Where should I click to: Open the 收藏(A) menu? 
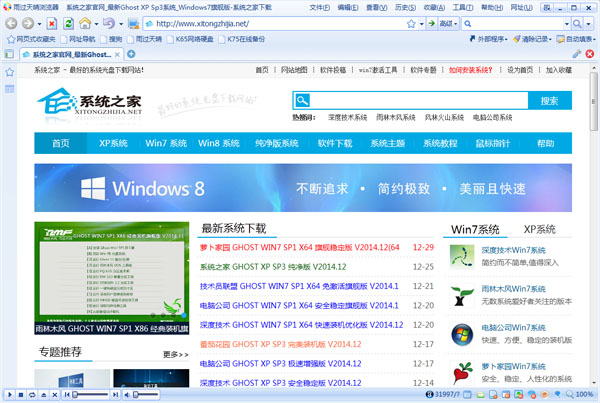434,7
